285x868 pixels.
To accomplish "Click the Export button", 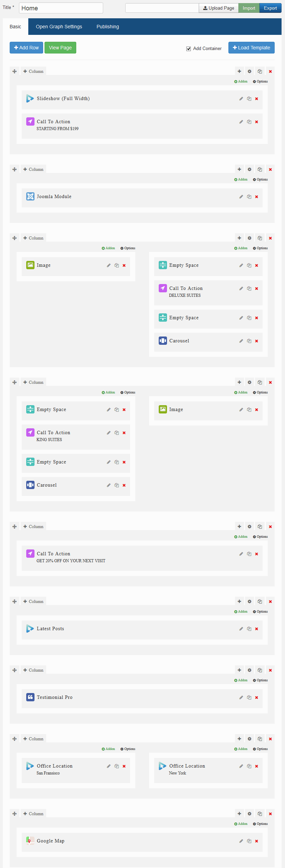I will [x=271, y=8].
